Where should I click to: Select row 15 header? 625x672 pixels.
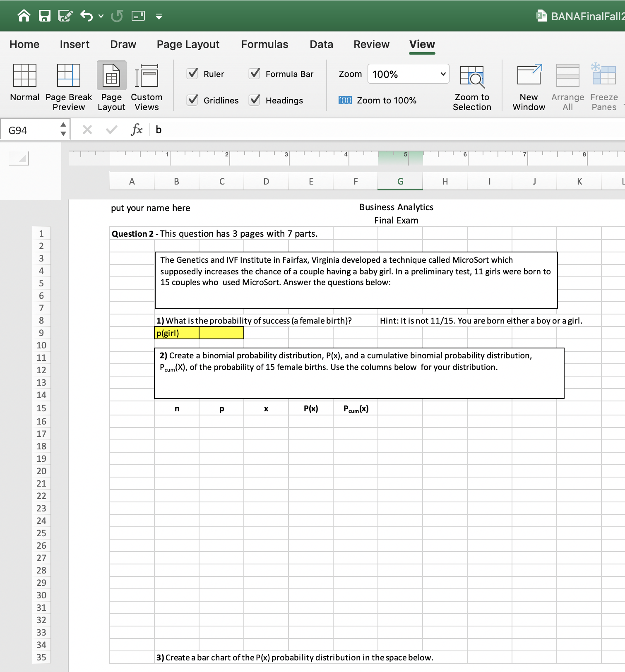tap(41, 408)
